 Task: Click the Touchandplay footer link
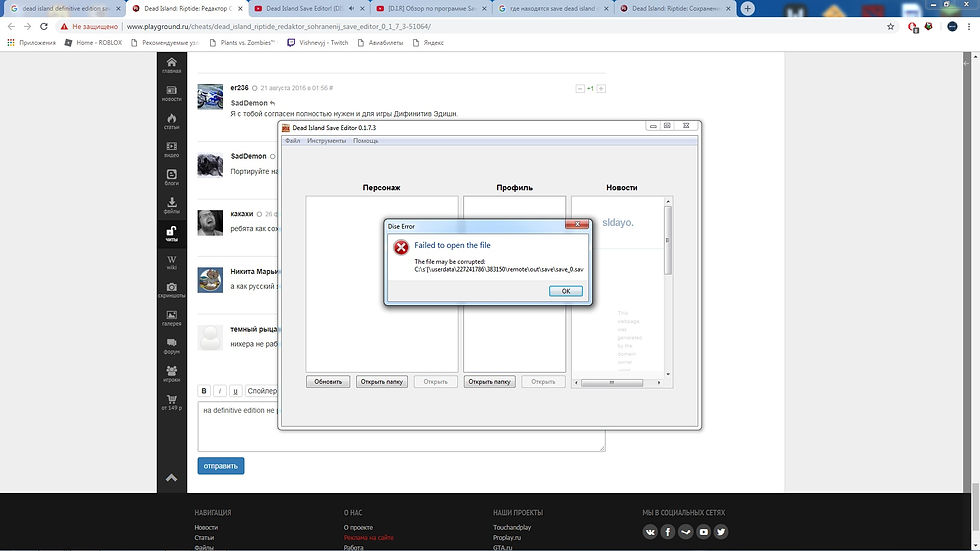(x=512, y=527)
